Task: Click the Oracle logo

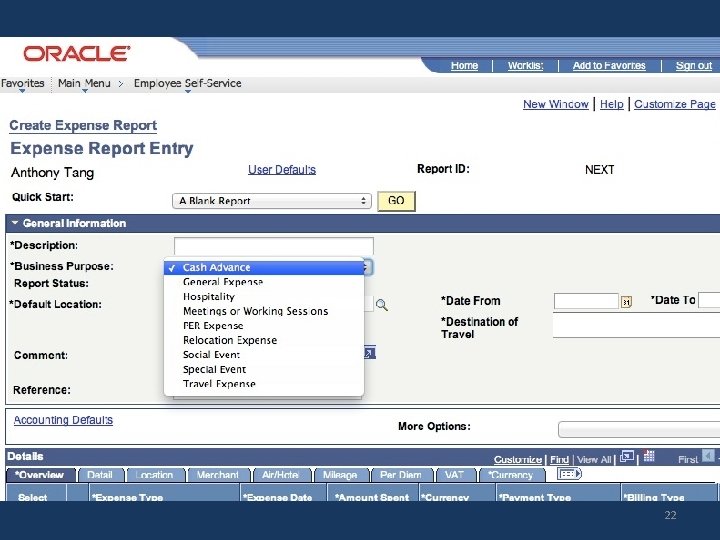Action: (x=77, y=54)
